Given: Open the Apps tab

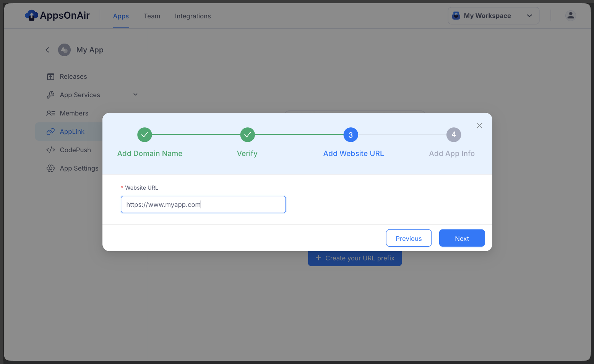Looking at the screenshot, I should [x=121, y=16].
